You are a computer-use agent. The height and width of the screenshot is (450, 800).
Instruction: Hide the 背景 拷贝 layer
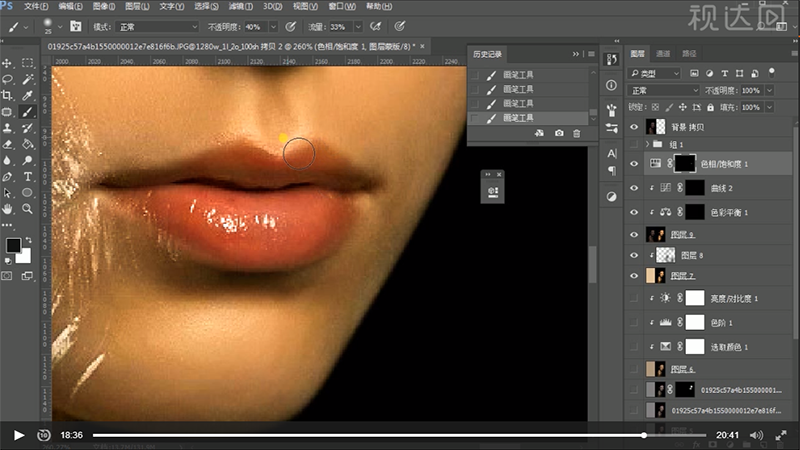click(x=634, y=127)
